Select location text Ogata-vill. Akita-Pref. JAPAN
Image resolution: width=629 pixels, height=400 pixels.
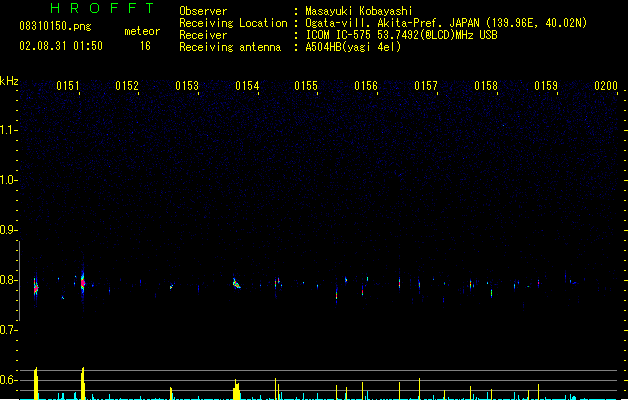tap(393, 23)
